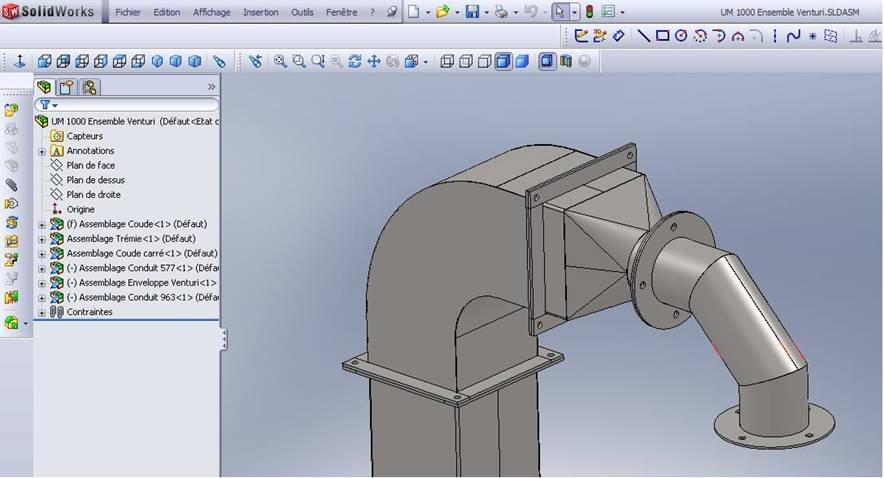Select the Line sketch tool
The width and height of the screenshot is (884, 478).
[x=643, y=36]
